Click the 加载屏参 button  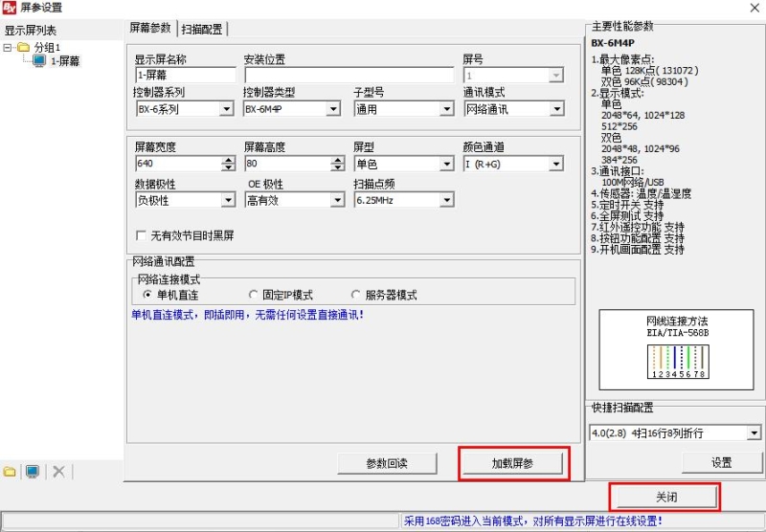click(x=512, y=463)
